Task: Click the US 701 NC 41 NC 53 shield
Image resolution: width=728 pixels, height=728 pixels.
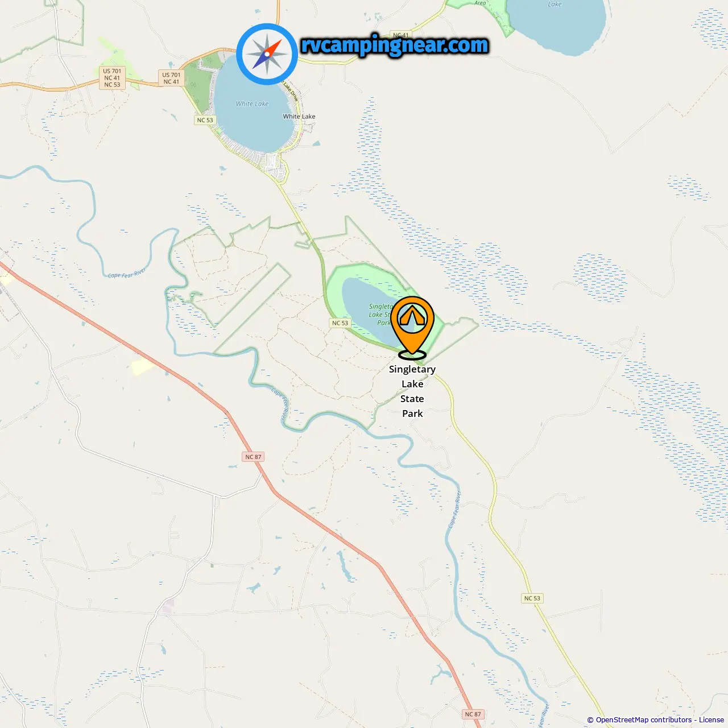Action: point(112,78)
